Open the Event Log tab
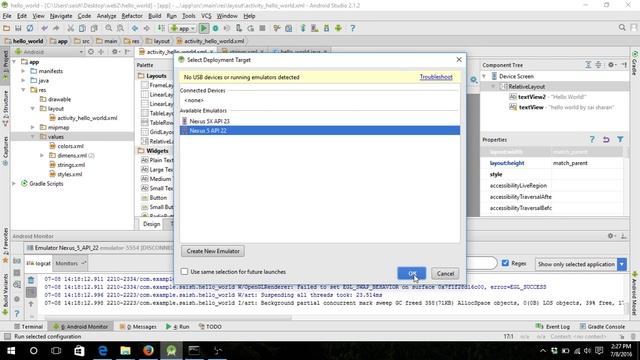 (x=553, y=327)
